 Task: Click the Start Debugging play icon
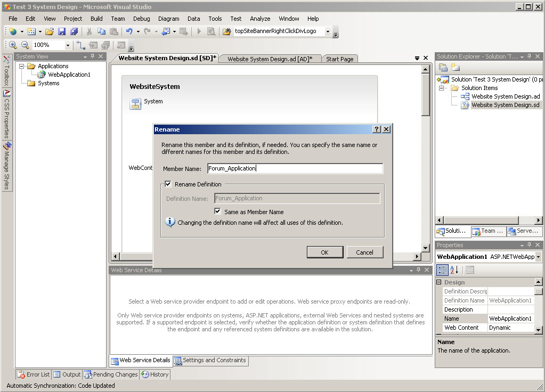pos(199,31)
